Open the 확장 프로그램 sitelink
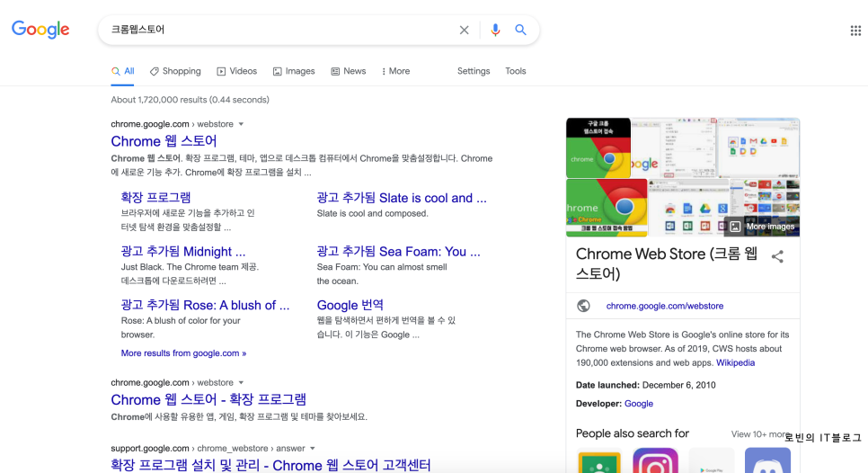 pos(155,197)
